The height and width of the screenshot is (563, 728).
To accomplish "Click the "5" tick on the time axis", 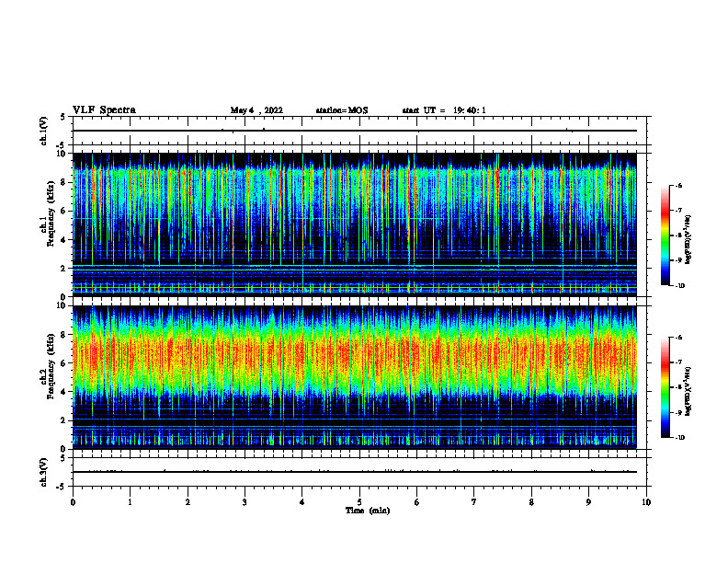I will click(359, 502).
